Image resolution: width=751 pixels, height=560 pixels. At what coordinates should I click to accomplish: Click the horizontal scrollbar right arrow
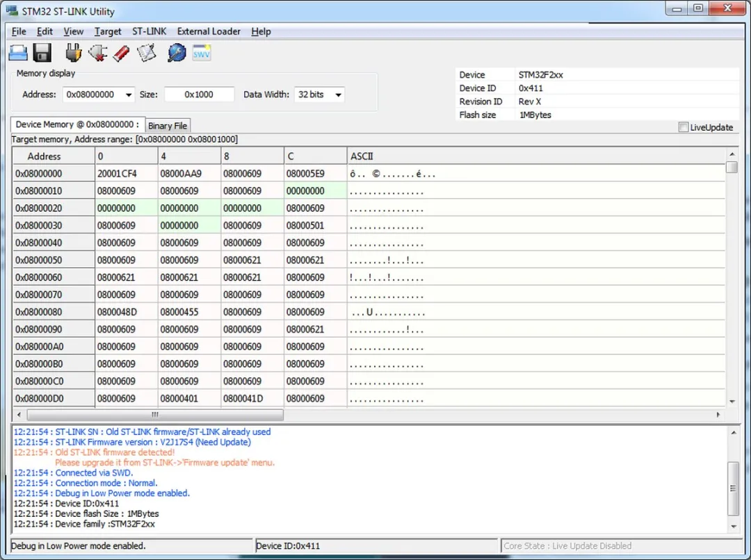[x=718, y=415]
